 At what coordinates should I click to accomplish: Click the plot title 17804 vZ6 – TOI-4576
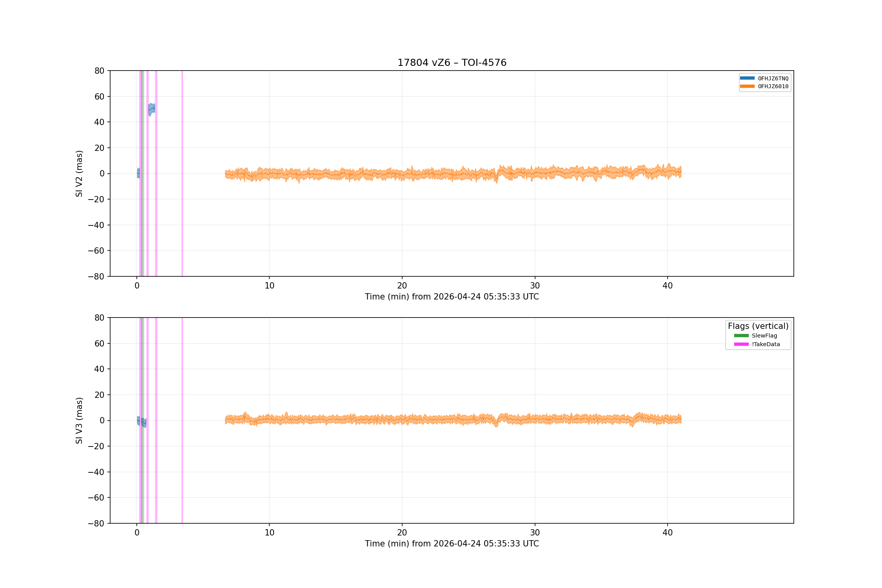click(x=452, y=63)
